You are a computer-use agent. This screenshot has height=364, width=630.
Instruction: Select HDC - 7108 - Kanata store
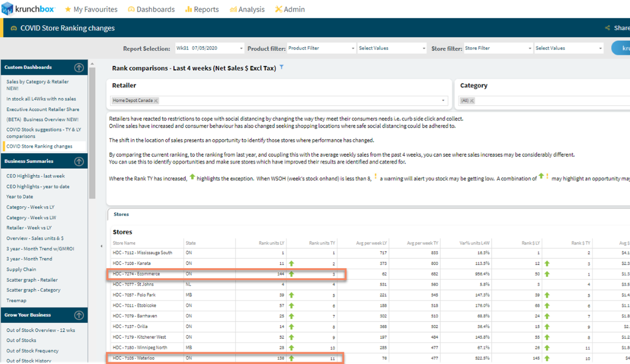point(131,264)
